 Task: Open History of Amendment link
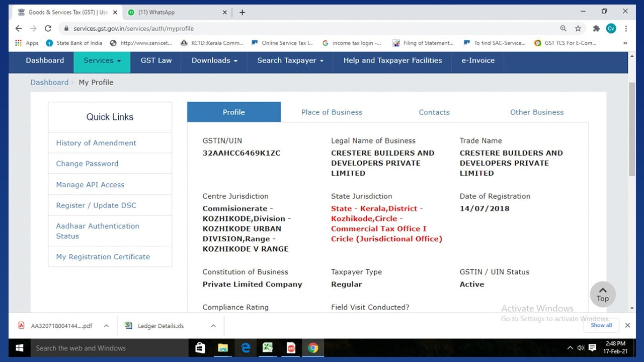(96, 143)
